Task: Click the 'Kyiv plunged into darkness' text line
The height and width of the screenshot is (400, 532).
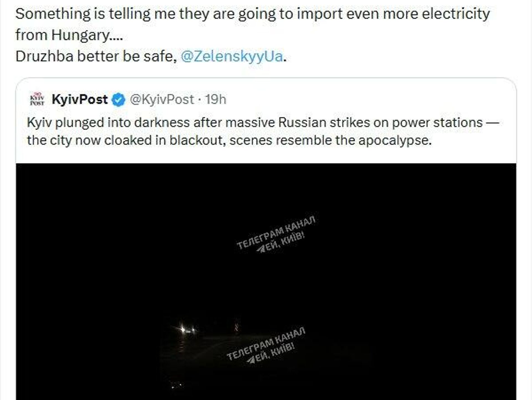Action: coord(263,123)
